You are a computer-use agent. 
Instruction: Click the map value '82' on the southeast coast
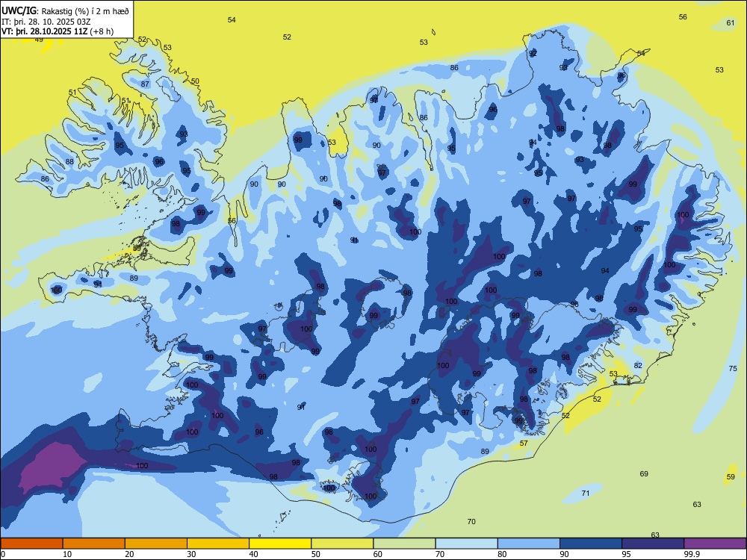[638, 366]
